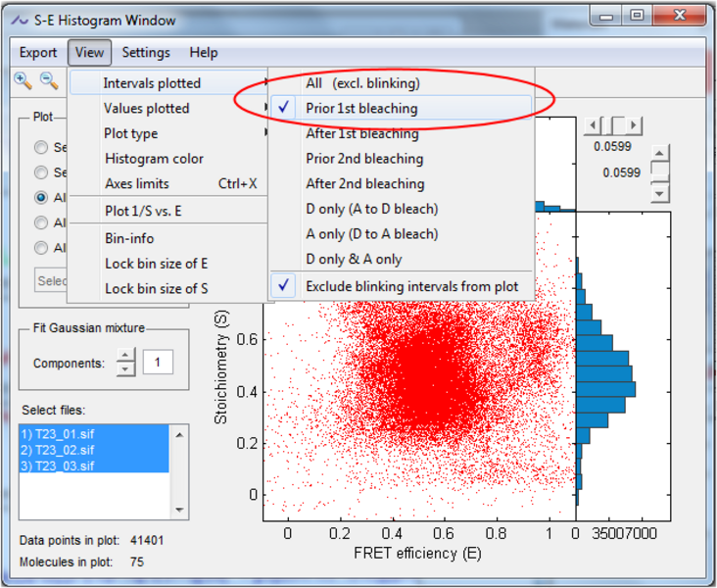Expand 'Intervals plotted' submenu entry
This screenshot has height=588, width=717.
(x=152, y=83)
